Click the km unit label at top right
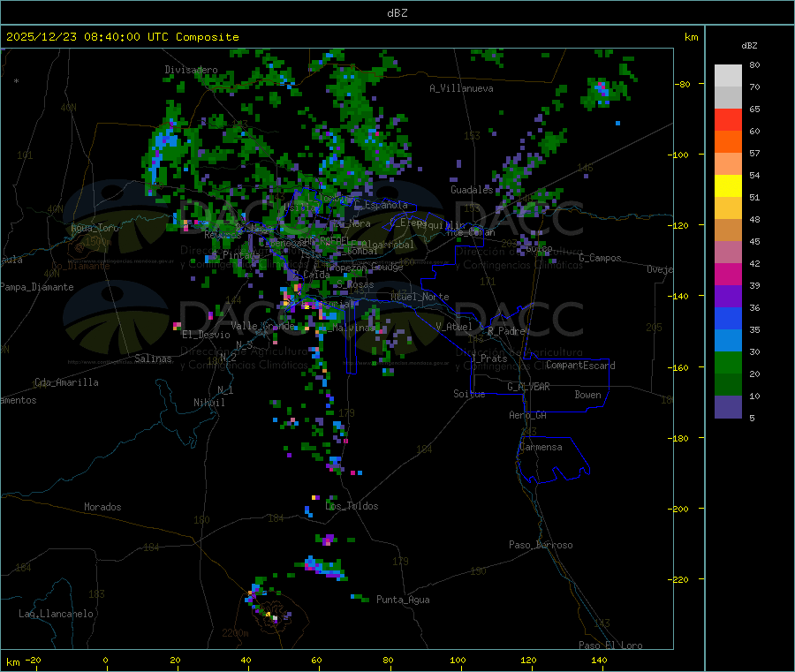The height and width of the screenshot is (672, 795). click(691, 37)
